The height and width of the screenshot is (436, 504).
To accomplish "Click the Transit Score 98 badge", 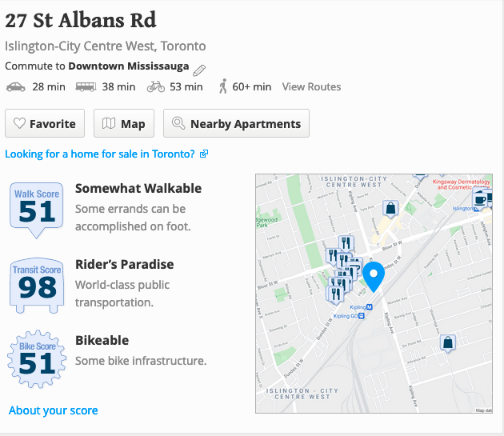I will tap(37, 285).
